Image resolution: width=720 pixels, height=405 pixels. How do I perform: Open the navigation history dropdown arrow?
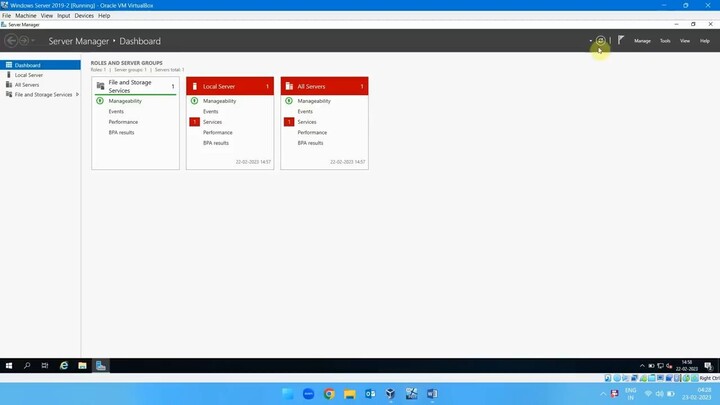pos(33,41)
